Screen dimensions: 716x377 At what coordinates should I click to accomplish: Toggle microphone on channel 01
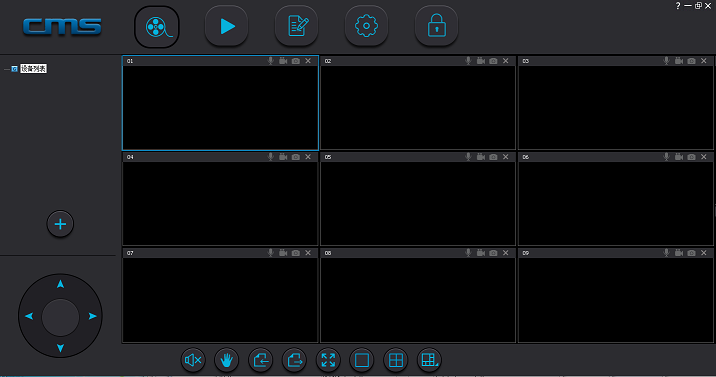coord(271,61)
